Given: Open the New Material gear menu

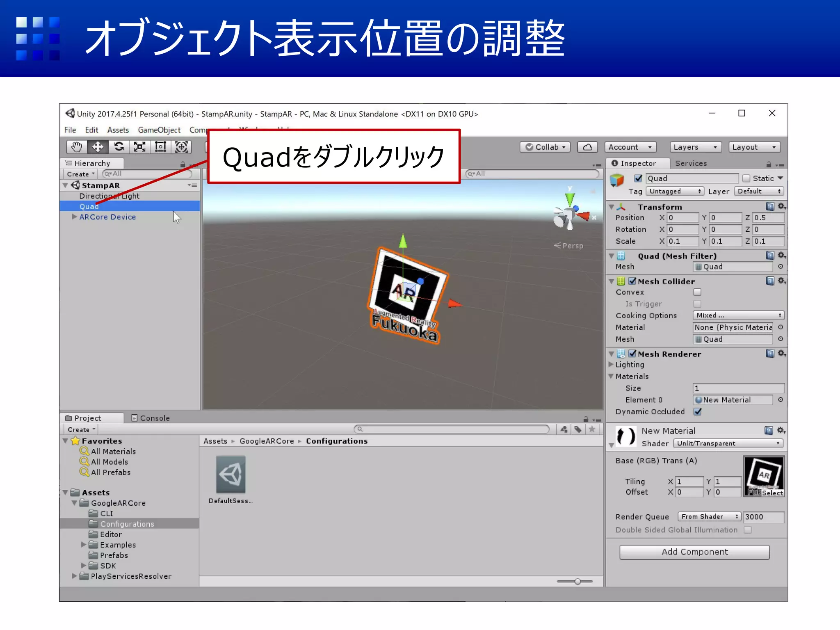Looking at the screenshot, I should 781,430.
